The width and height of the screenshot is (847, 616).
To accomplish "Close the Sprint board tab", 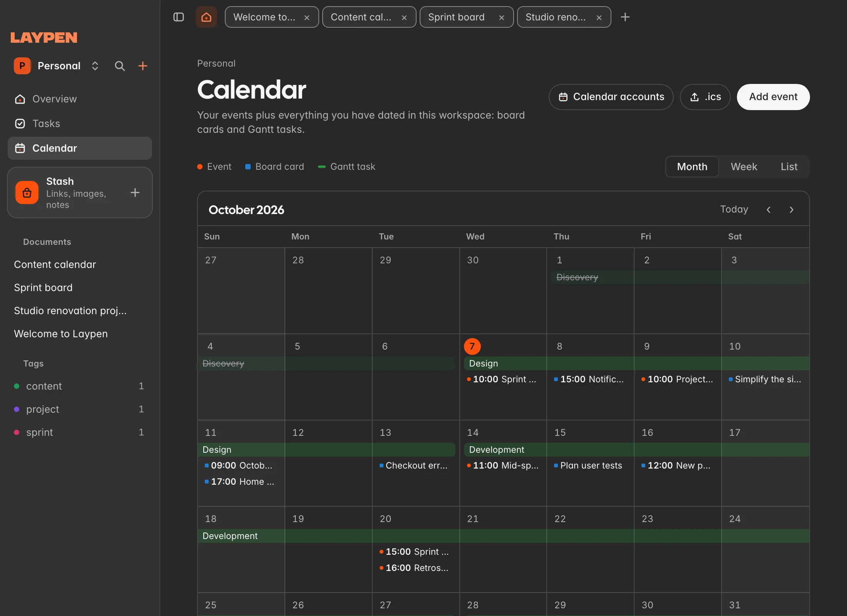I will pyautogui.click(x=502, y=17).
